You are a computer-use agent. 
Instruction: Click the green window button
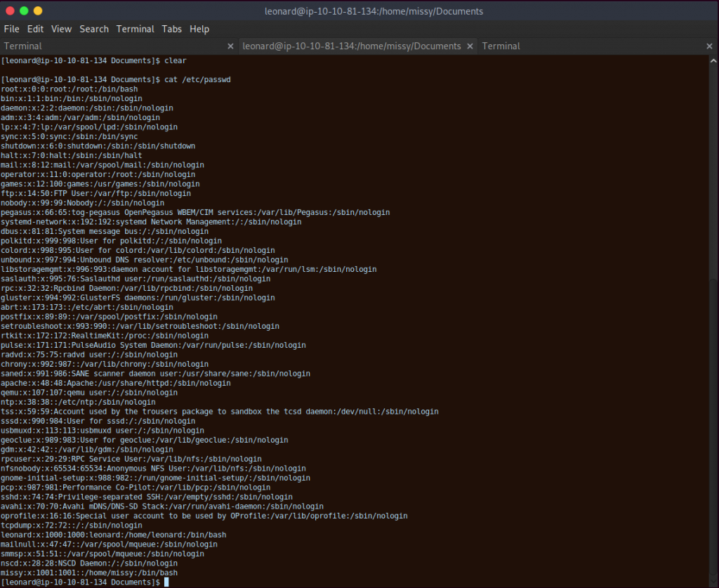point(24,11)
